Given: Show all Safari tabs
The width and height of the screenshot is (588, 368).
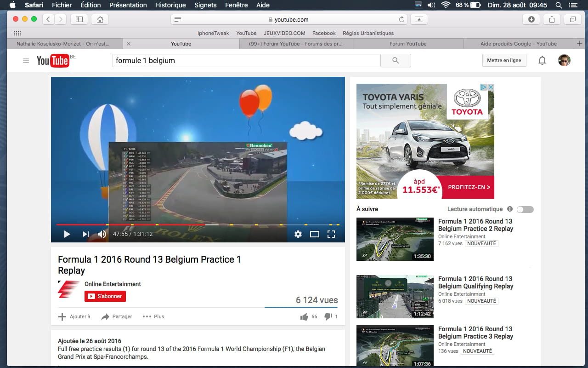Looking at the screenshot, I should pos(572,19).
